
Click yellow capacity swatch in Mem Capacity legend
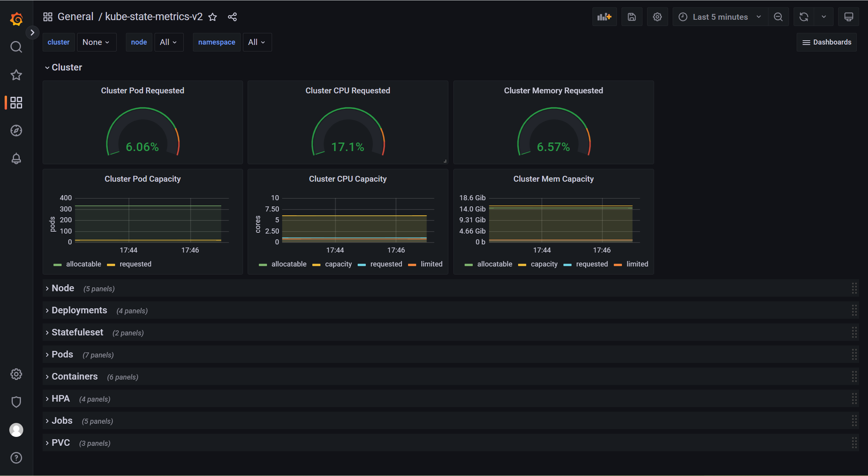coord(522,265)
